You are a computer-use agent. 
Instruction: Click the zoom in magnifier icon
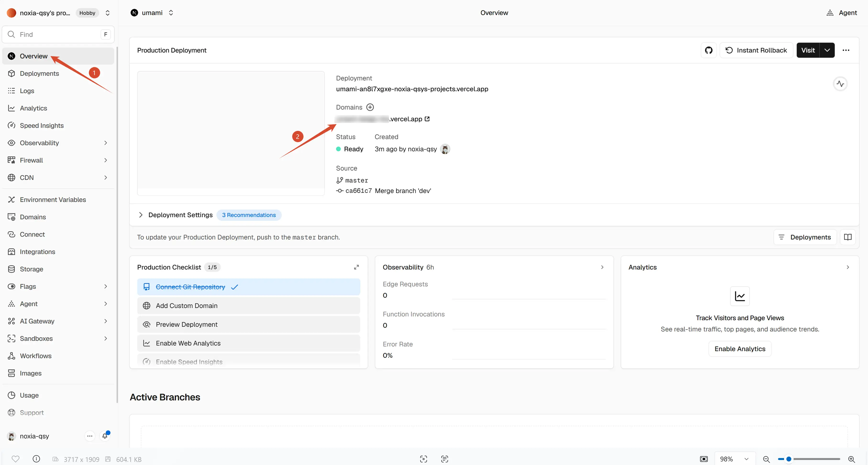coord(851,459)
